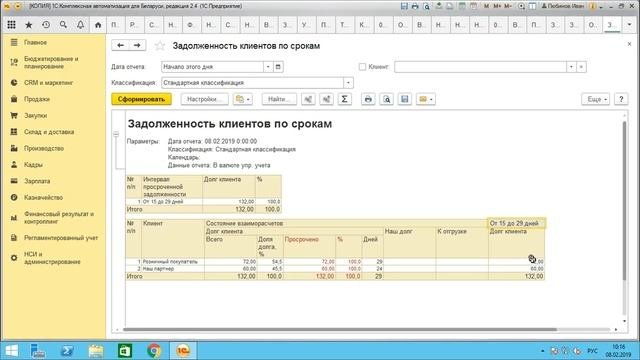
Task: Add report to favorites star
Action: pos(160,46)
